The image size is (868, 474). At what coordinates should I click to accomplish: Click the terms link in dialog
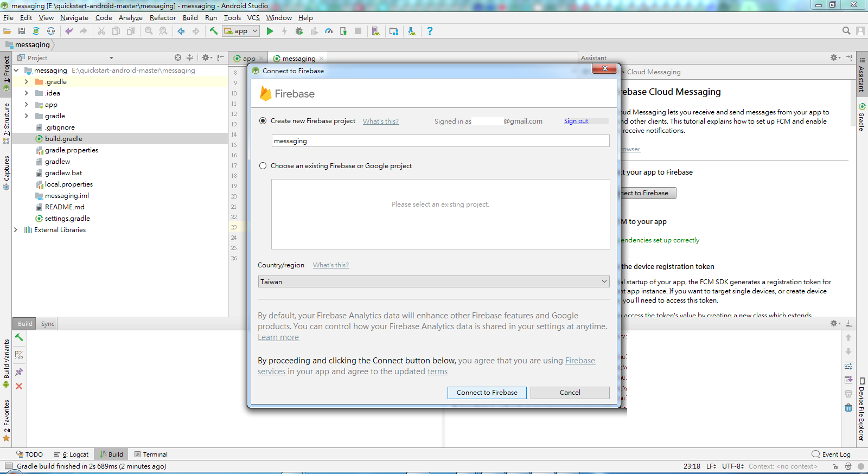[x=438, y=371]
